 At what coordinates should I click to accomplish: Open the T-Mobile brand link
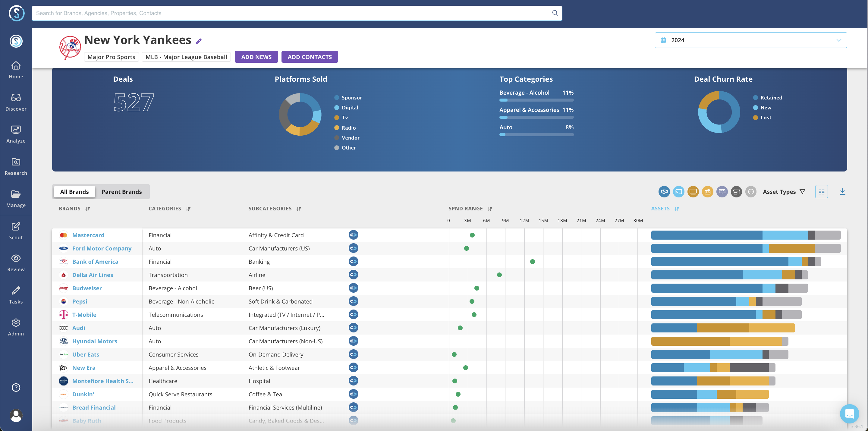pos(84,315)
